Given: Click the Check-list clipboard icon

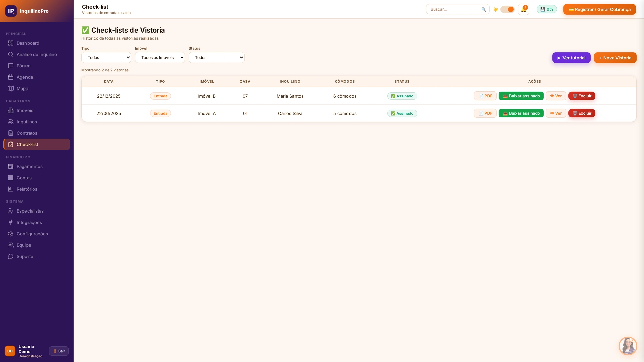Looking at the screenshot, I should coord(11,144).
